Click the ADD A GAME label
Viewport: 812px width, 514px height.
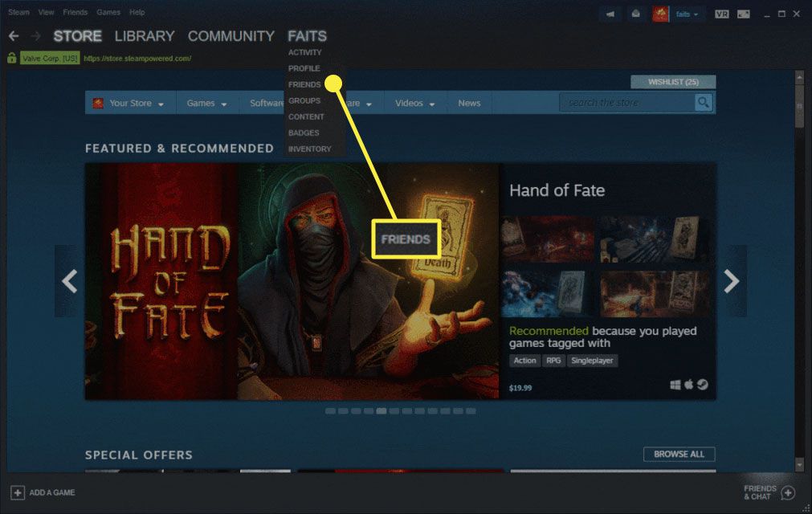(x=51, y=492)
